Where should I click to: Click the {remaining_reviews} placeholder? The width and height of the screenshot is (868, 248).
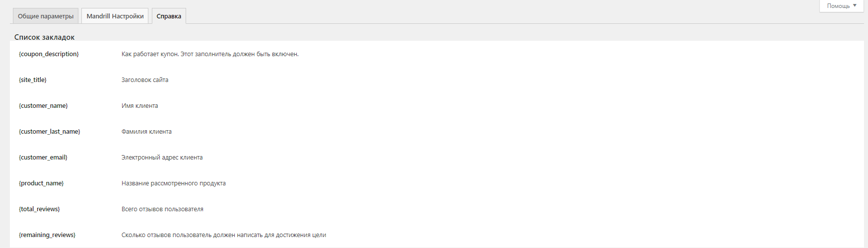coord(47,235)
